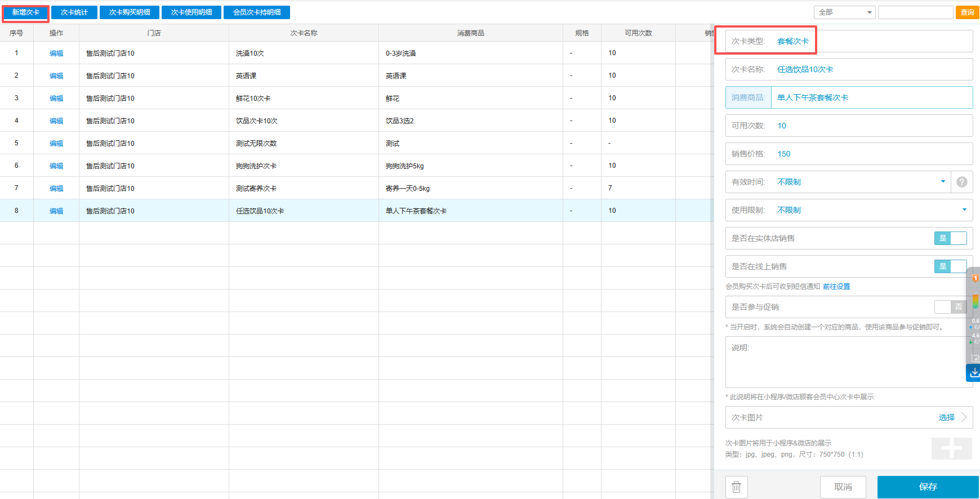980x499 pixels.
Task: Click the trash delete icon
Action: (736, 487)
